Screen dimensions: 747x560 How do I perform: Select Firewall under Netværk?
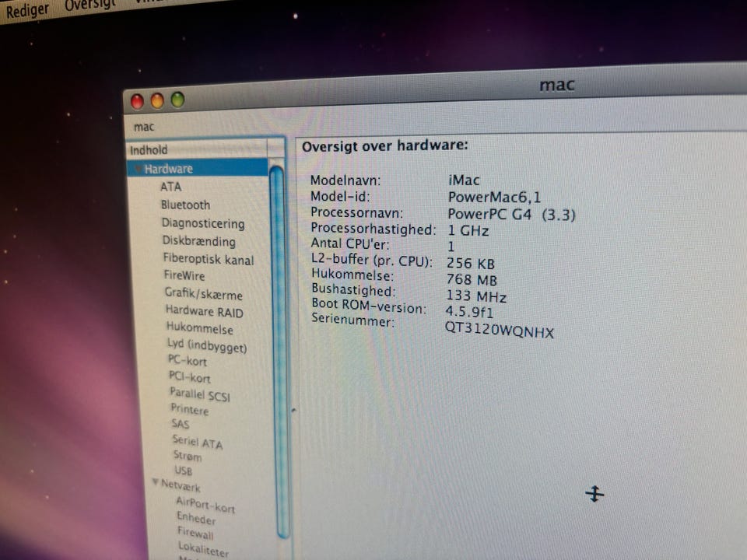click(195, 532)
